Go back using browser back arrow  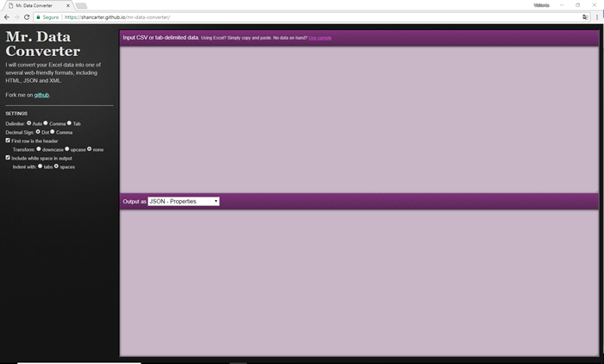click(x=7, y=17)
